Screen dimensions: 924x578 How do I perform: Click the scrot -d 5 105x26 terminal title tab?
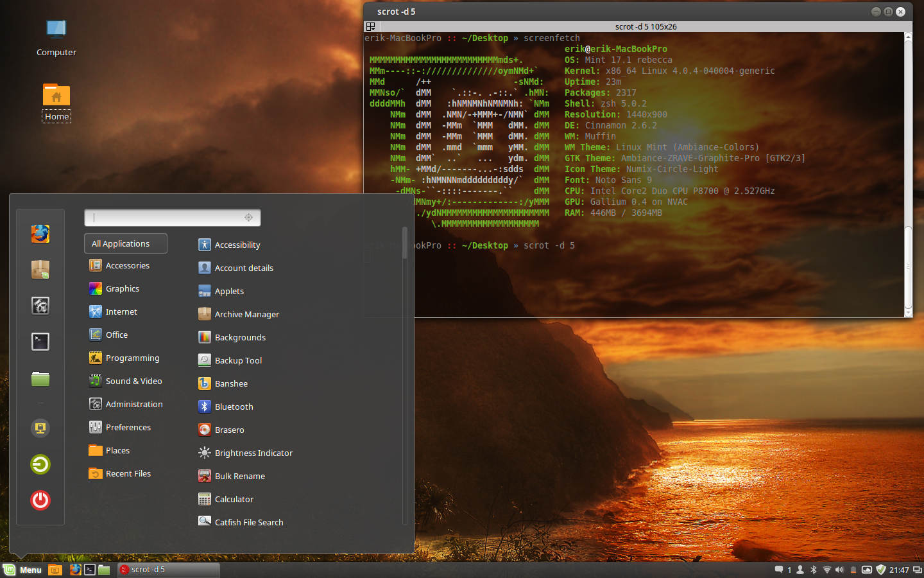point(646,26)
